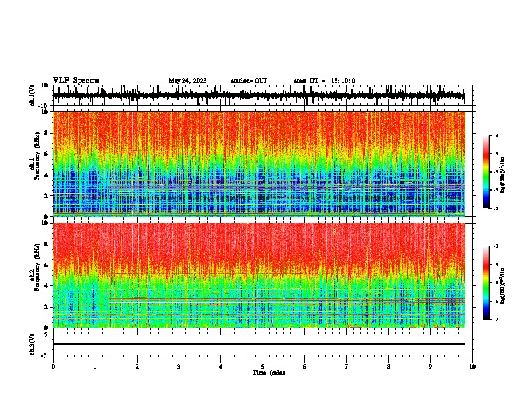
Task: Click time axis tick label '2'
Action: 137,367
